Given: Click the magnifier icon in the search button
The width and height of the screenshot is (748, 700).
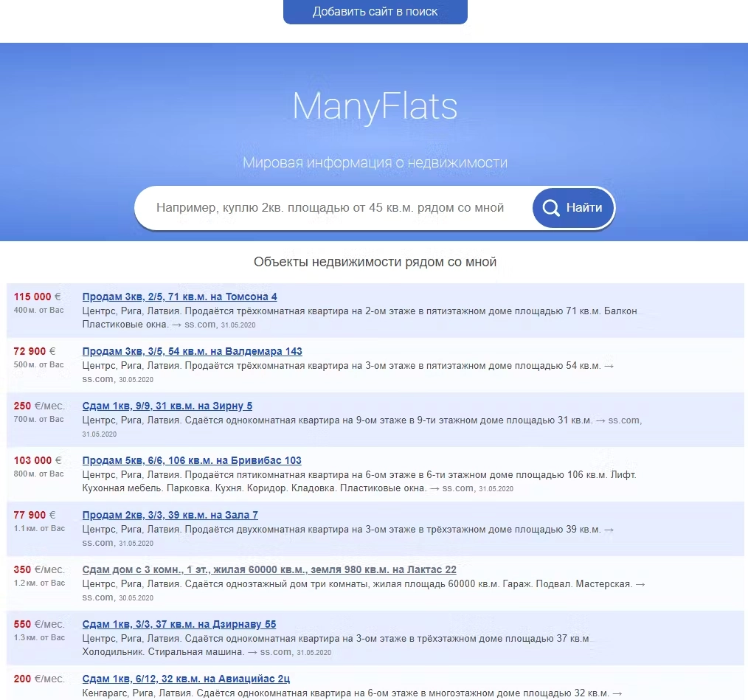Looking at the screenshot, I should (551, 208).
